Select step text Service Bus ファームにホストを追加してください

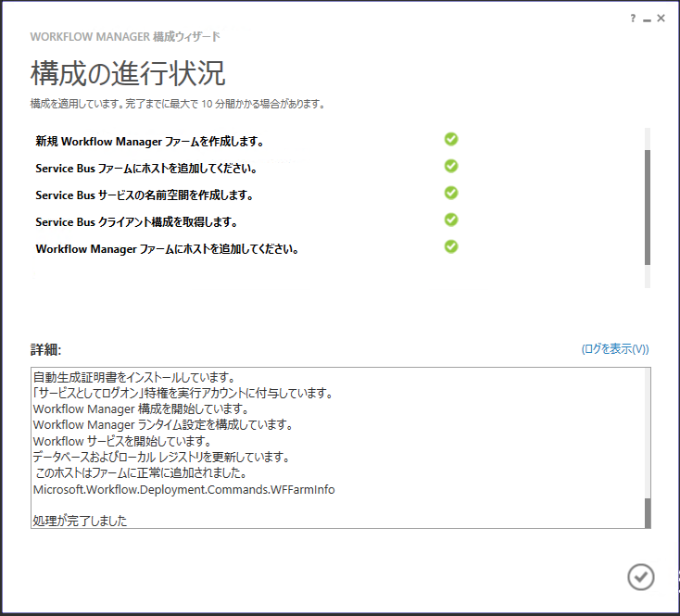coord(146,169)
